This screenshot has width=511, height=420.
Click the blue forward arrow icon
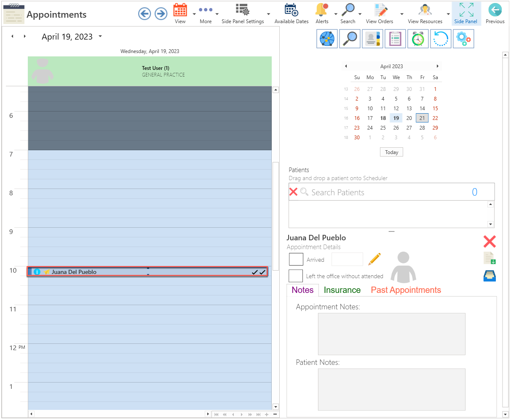pyautogui.click(x=161, y=14)
